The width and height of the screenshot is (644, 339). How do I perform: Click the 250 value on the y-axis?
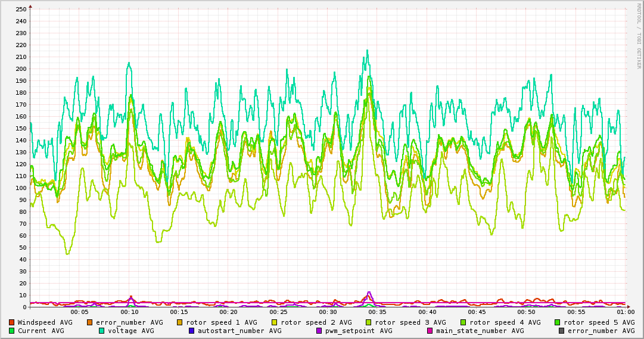(x=21, y=9)
